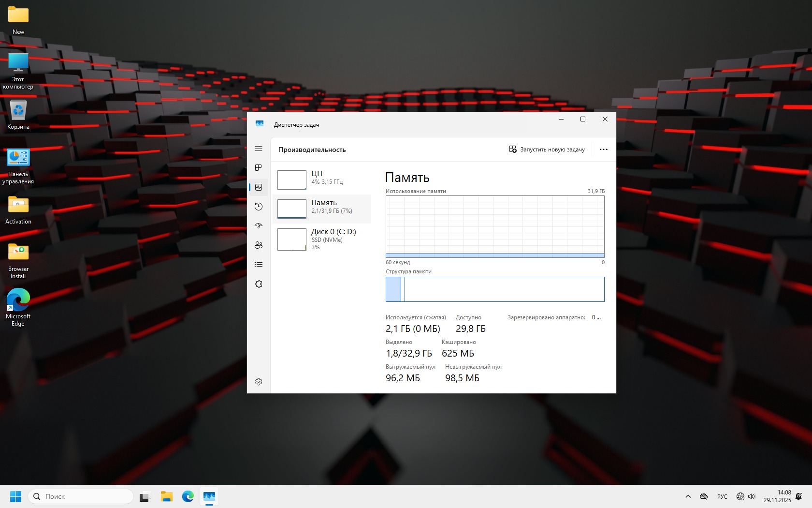Open the App history sidebar icon

259,207
